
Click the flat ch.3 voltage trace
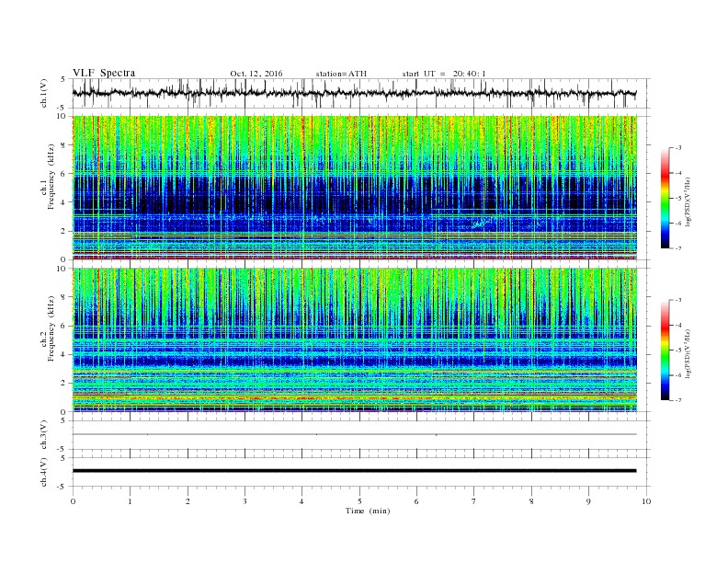(x=354, y=434)
